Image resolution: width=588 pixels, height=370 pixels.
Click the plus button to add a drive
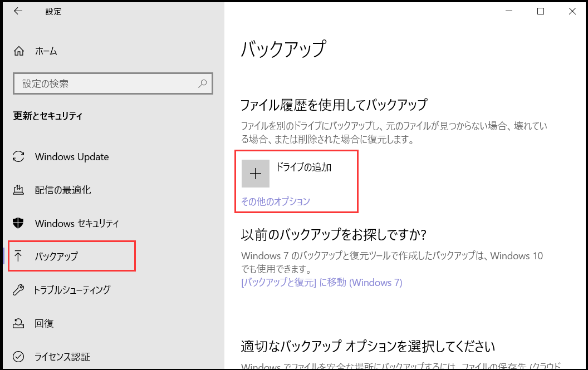click(x=256, y=174)
